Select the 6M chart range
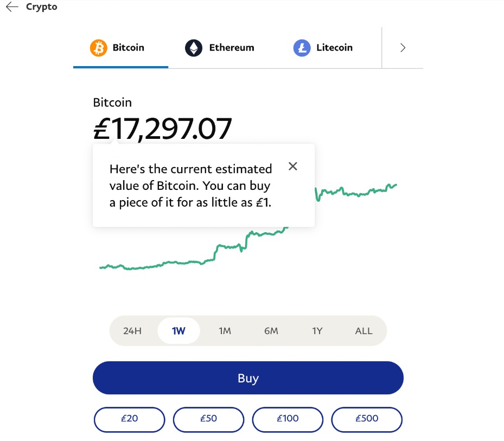Viewport: 504px width, 441px height. 271,331
